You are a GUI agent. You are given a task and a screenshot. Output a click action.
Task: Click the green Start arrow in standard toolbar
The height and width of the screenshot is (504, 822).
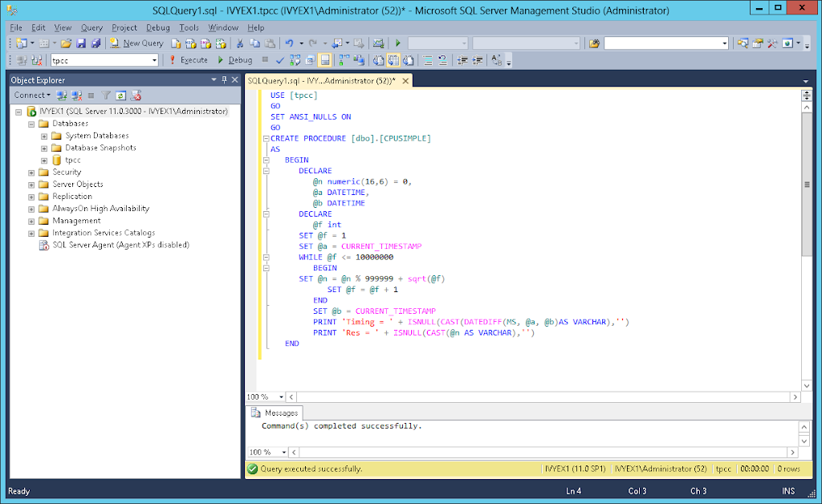pos(398,43)
